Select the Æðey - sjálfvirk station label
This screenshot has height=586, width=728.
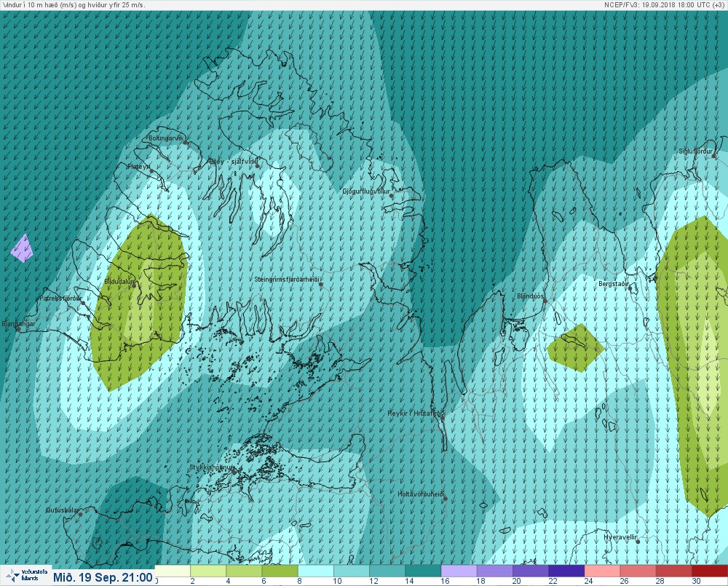pyautogui.click(x=233, y=161)
